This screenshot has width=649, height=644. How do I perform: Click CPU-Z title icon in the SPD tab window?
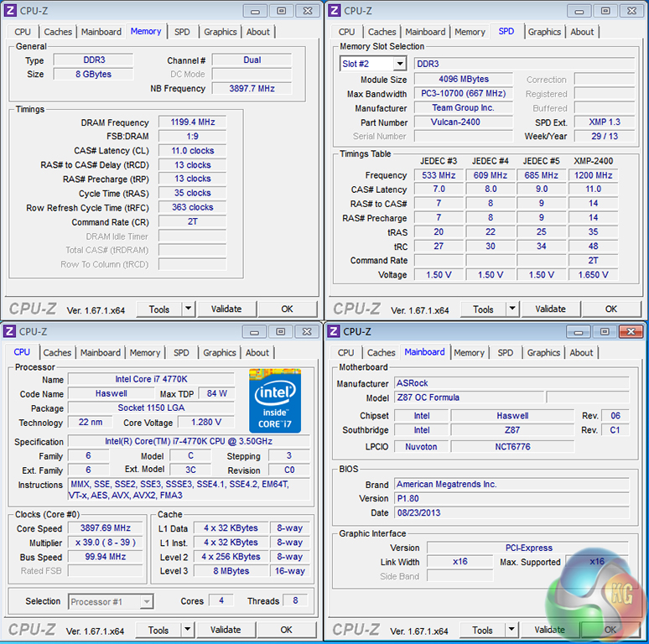coord(335,10)
